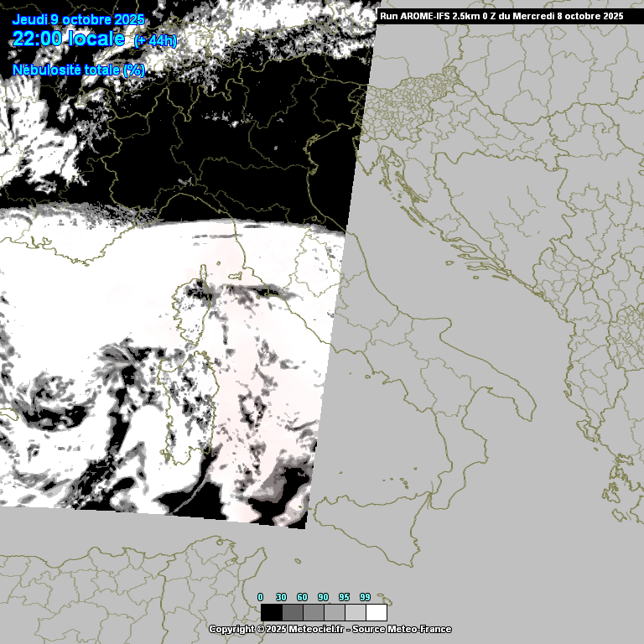
Task: Click the "(+44h)" forecast offset label
Action: click(x=155, y=41)
